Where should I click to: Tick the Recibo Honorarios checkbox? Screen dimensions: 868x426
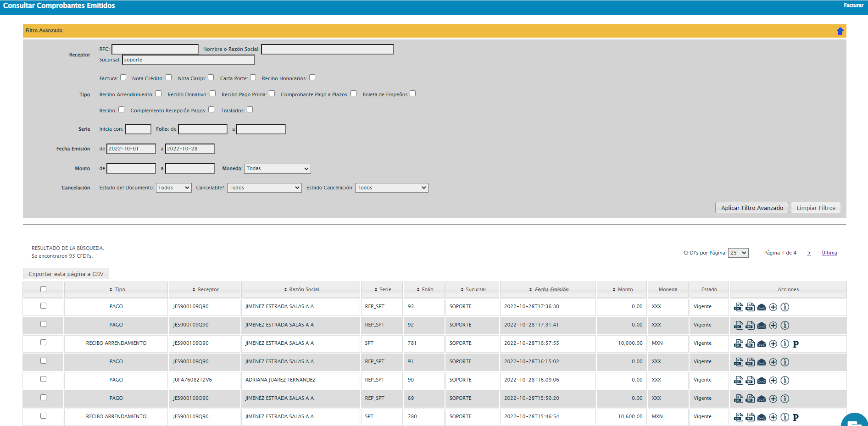coord(312,77)
